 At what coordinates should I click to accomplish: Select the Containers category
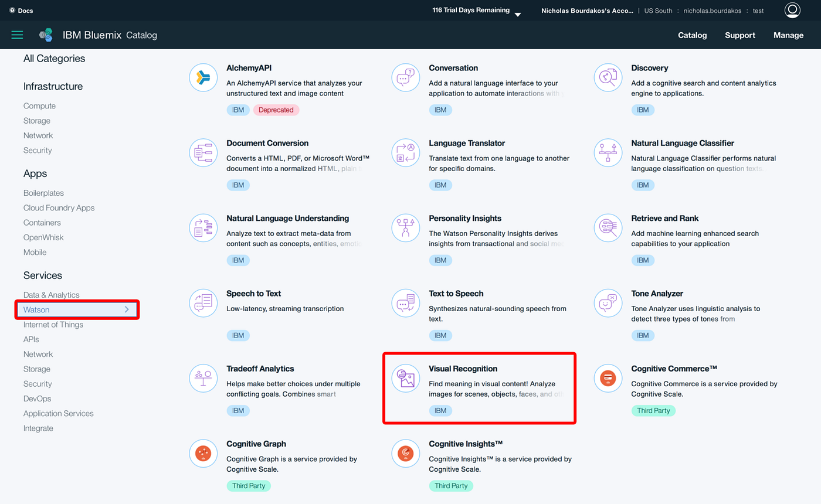tap(42, 223)
